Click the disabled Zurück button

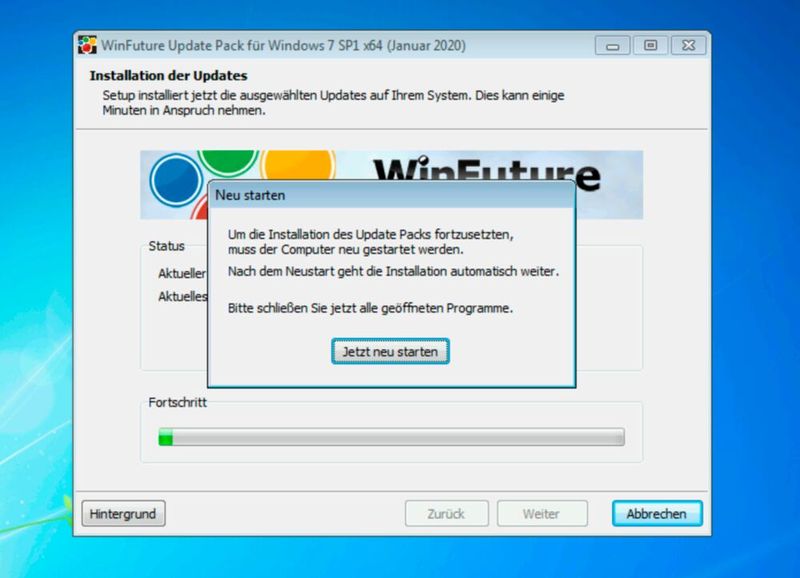click(446, 513)
